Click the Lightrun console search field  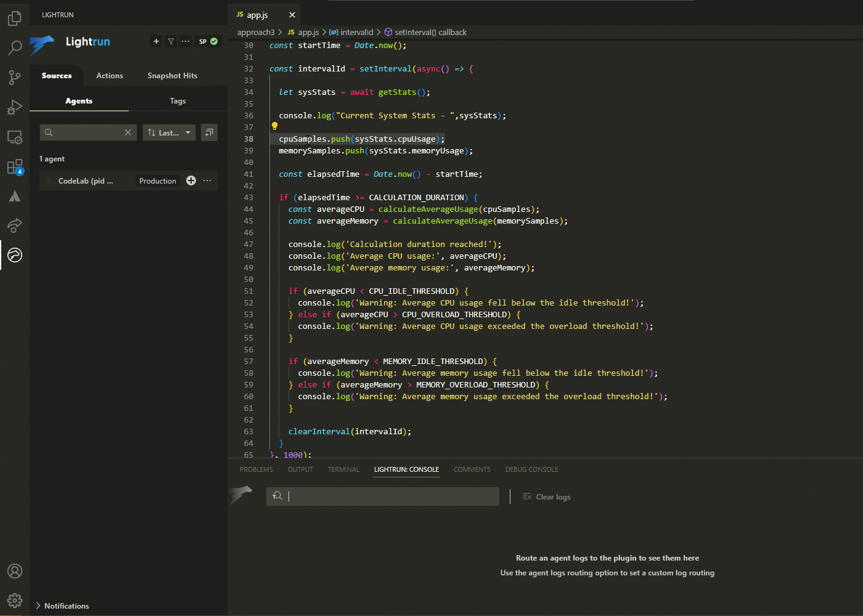pos(391,496)
